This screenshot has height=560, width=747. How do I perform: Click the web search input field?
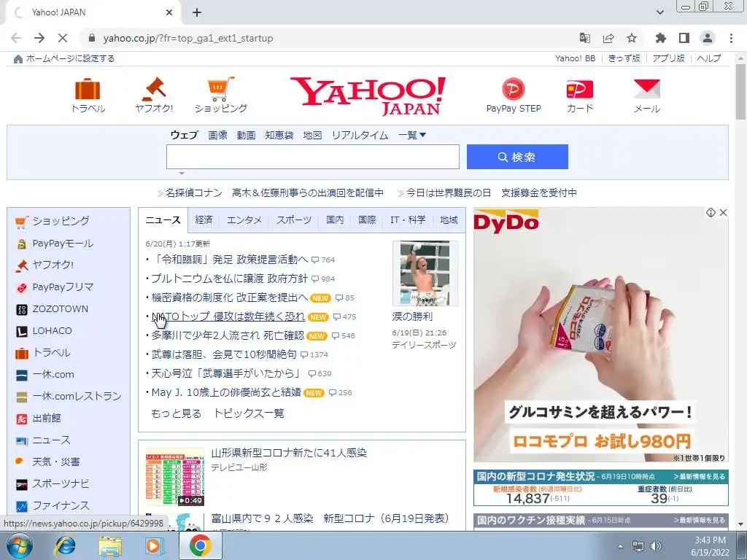(312, 157)
